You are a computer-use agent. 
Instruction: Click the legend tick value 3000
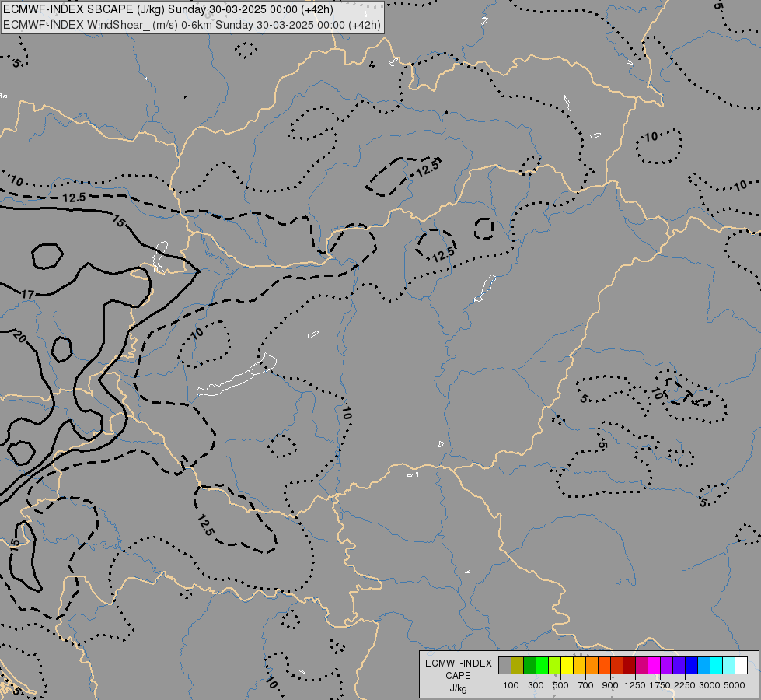(x=710, y=685)
